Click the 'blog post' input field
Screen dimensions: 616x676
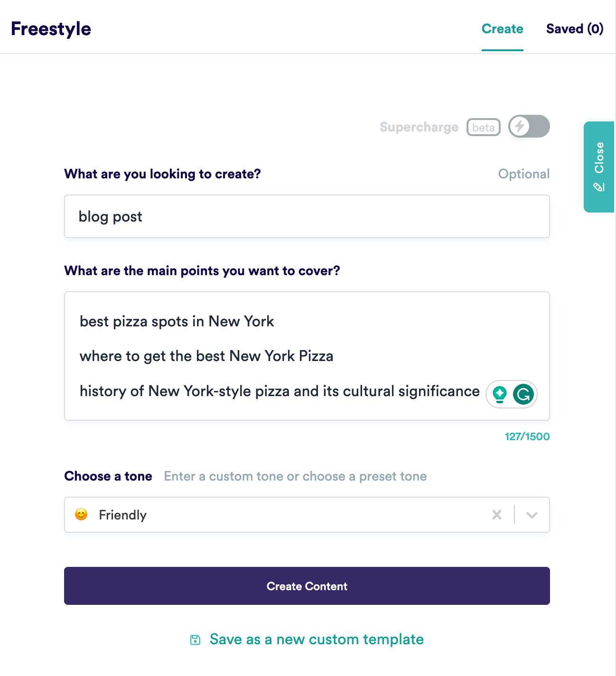pyautogui.click(x=307, y=216)
